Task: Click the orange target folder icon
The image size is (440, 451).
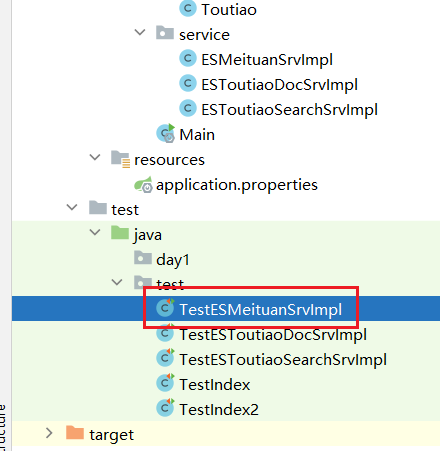Action: click(x=75, y=433)
